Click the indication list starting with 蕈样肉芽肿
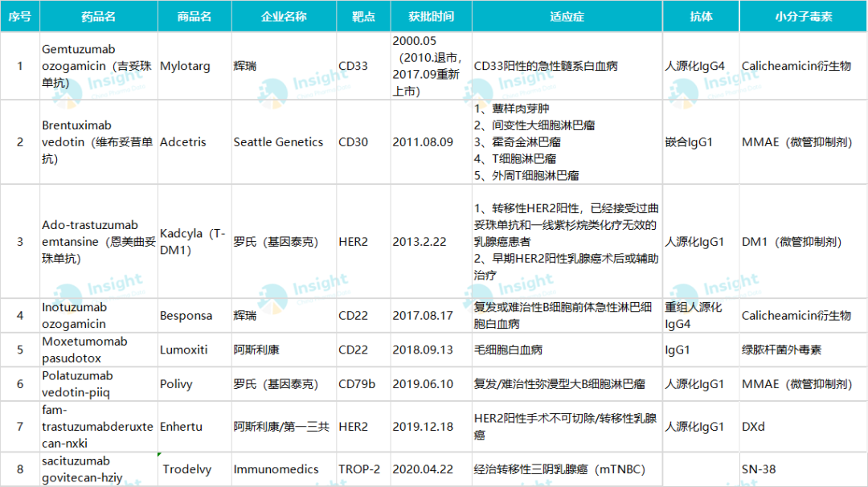Viewport: 868px width, 487px height. (567, 142)
